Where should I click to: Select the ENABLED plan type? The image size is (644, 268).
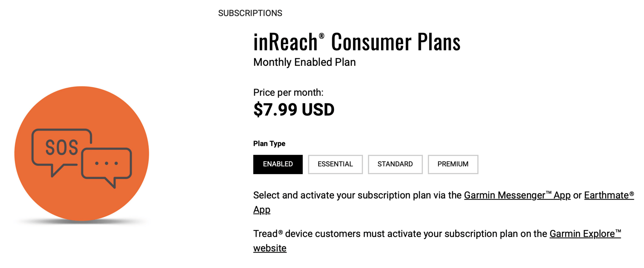pyautogui.click(x=278, y=164)
